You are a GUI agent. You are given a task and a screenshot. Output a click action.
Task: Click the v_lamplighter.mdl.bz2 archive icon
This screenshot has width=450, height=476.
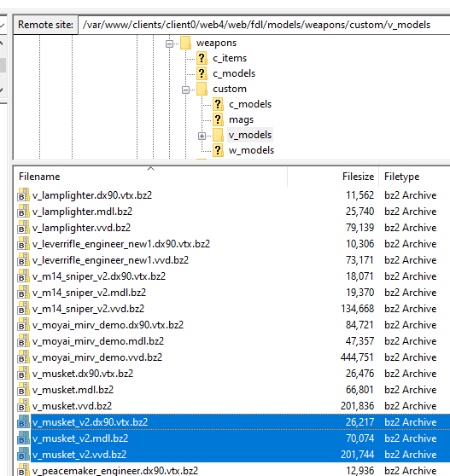click(x=23, y=212)
